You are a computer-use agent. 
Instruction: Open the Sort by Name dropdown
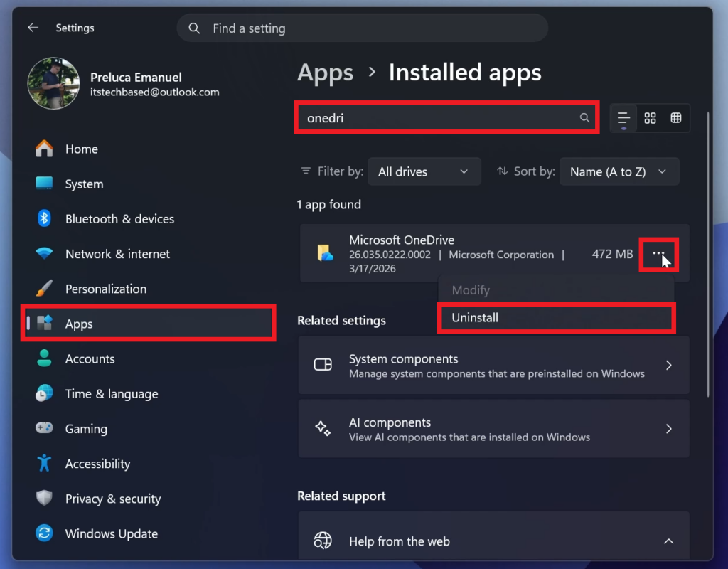click(619, 171)
